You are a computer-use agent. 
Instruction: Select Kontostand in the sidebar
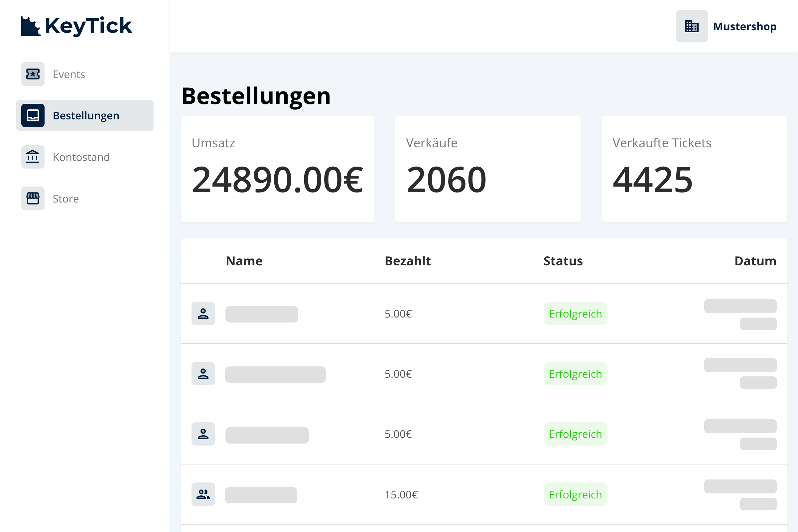(81, 157)
